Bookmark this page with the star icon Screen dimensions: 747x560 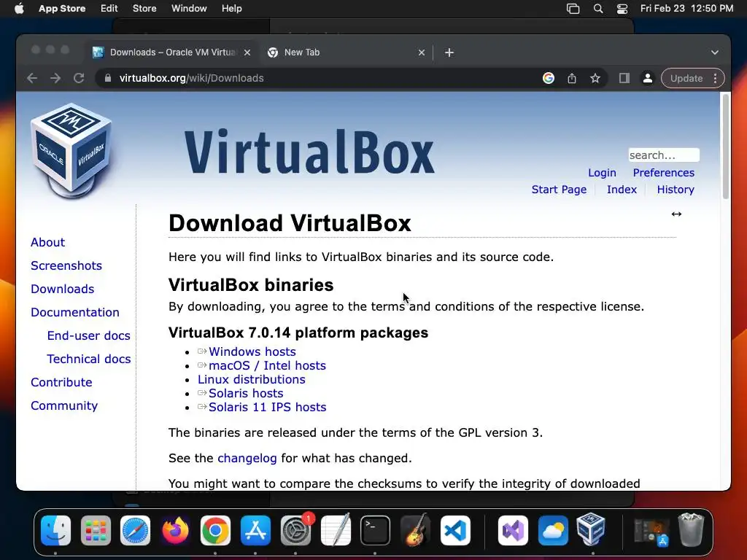coord(595,78)
